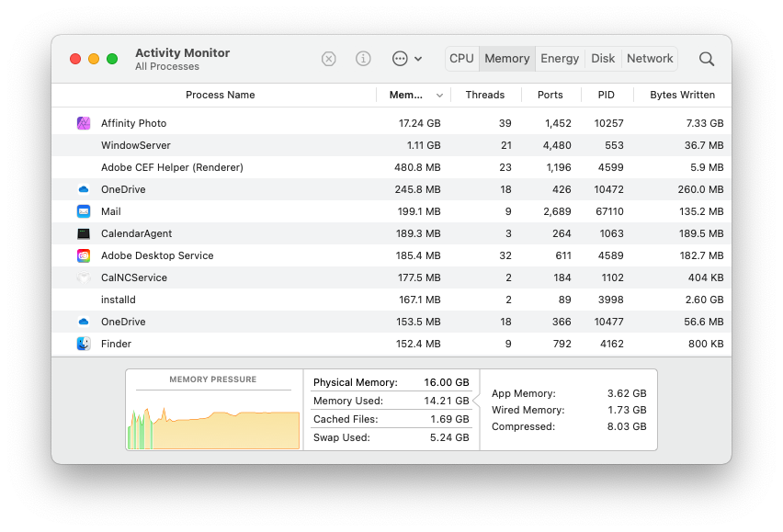Image resolution: width=783 pixels, height=532 pixels.
Task: Click the Finder app icon
Action: click(84, 344)
